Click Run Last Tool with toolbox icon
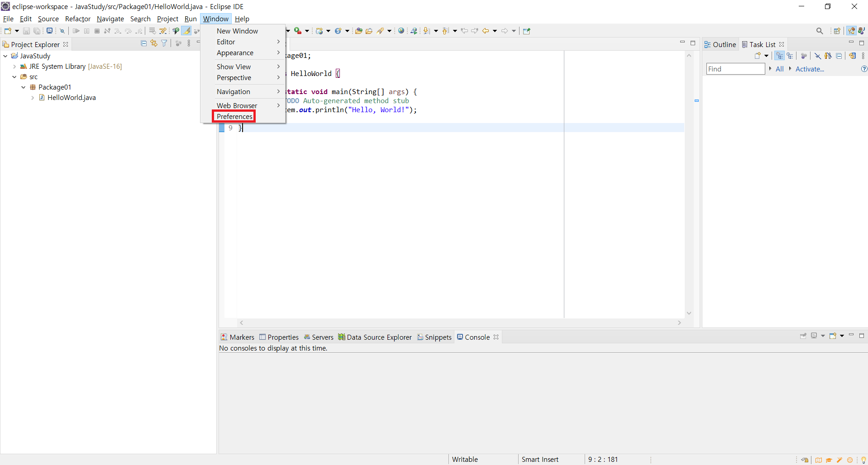868x465 pixels. pos(297,31)
